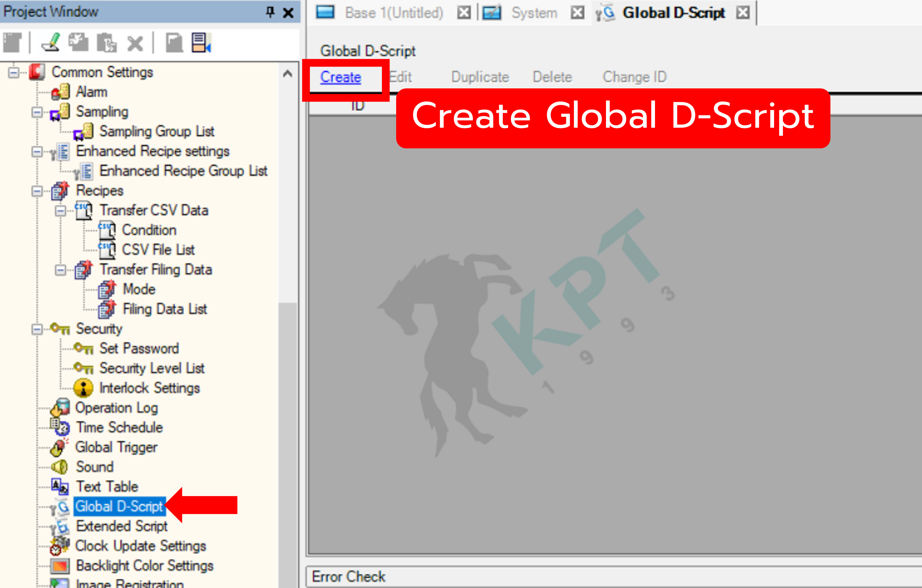
Task: Select the Sampling tree item
Action: (x=102, y=112)
